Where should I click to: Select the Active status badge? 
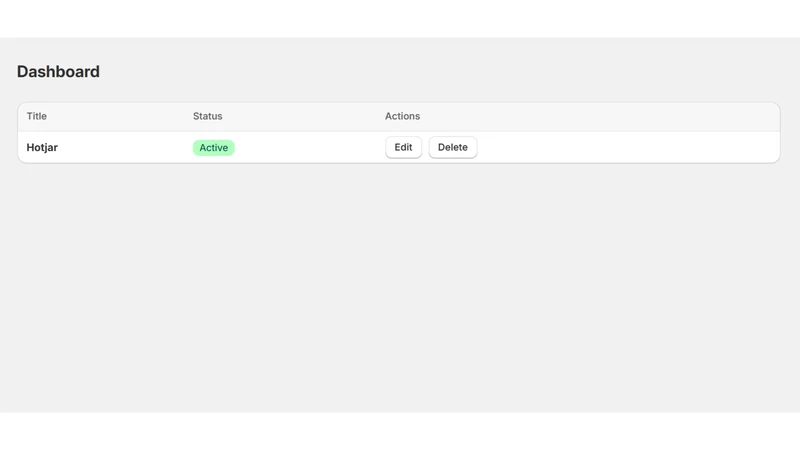[213, 147]
